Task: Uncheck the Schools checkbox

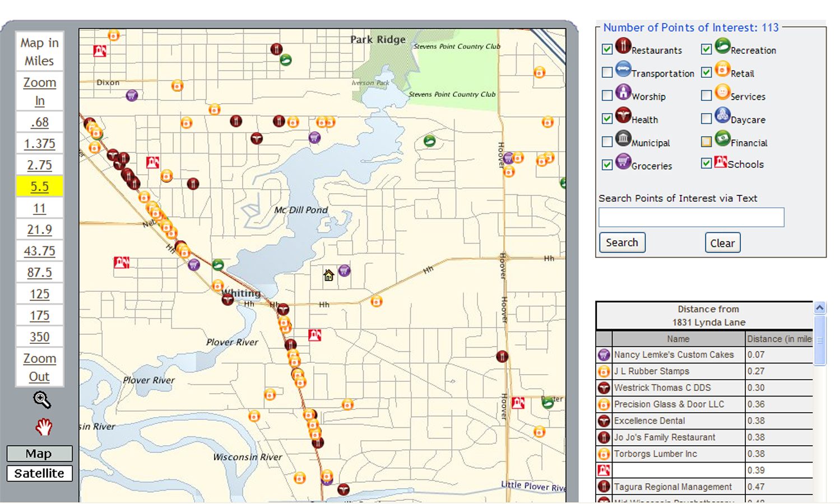Action: [706, 163]
